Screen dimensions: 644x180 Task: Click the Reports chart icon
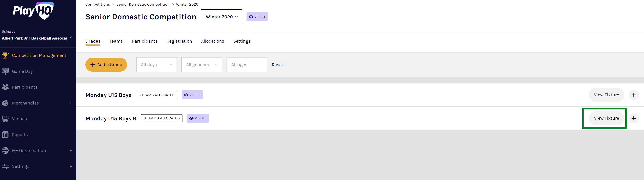click(5, 135)
